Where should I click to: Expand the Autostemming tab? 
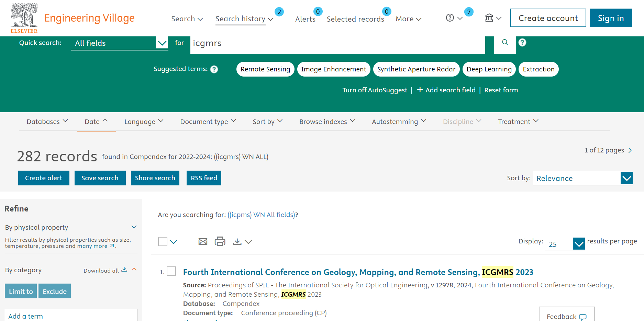(399, 122)
